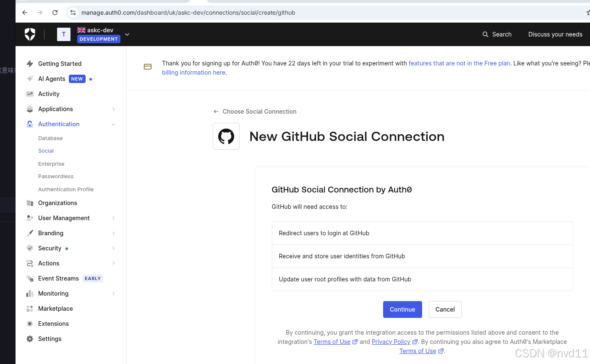Expand the Monitoring chevron
Viewport: 590px width, 364px height.
[x=114, y=294]
